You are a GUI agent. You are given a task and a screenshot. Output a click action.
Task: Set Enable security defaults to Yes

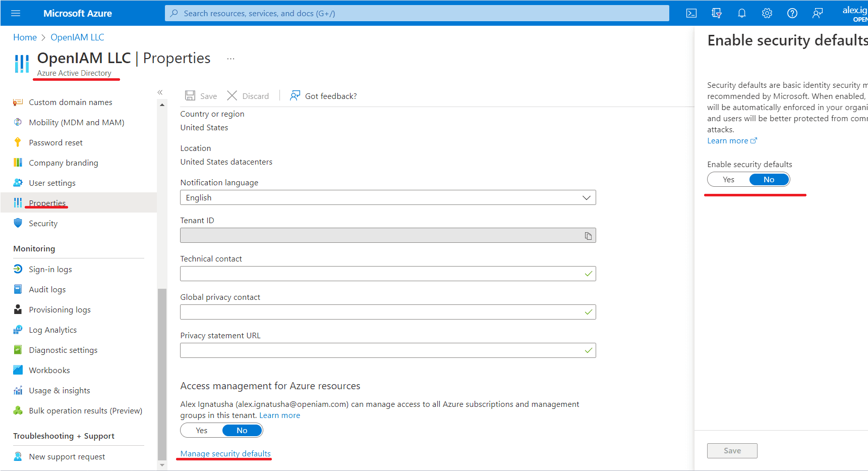coord(728,180)
